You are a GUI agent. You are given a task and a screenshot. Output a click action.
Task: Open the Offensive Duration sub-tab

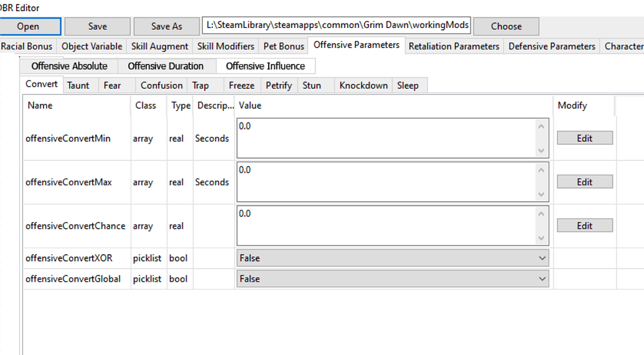(166, 66)
